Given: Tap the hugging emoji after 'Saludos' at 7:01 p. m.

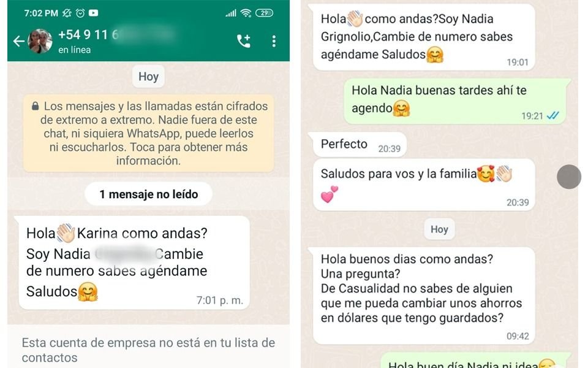Looking at the screenshot, I should tap(88, 292).
